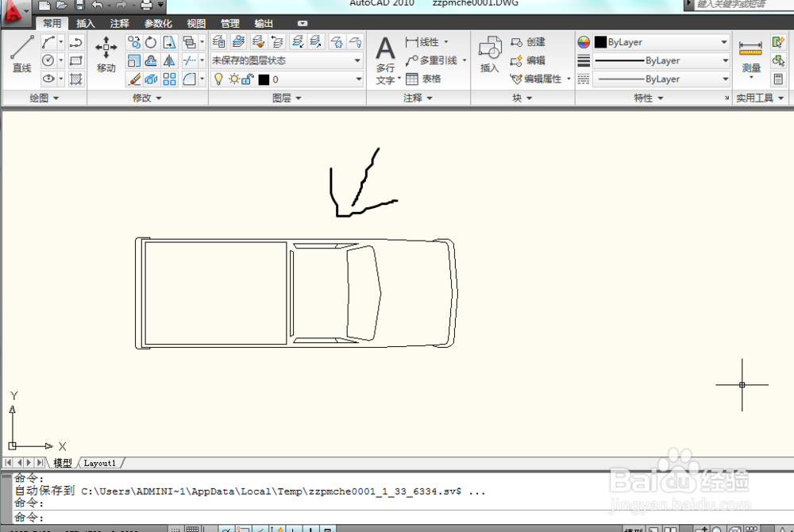Activate the Rotate tool
The height and width of the screenshot is (532, 794).
[151, 42]
